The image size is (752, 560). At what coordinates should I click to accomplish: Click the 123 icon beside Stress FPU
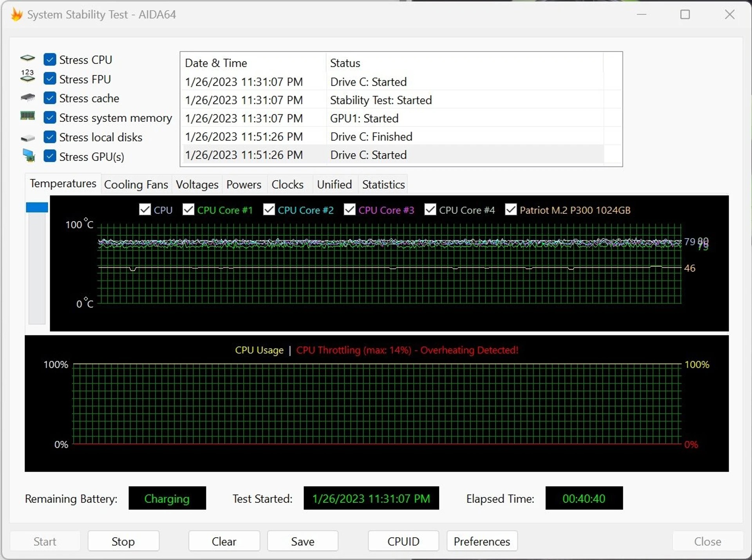pyautogui.click(x=27, y=76)
